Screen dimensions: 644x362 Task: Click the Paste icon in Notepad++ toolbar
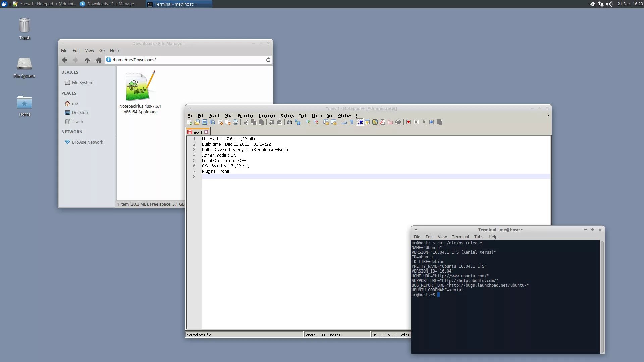pos(261,122)
